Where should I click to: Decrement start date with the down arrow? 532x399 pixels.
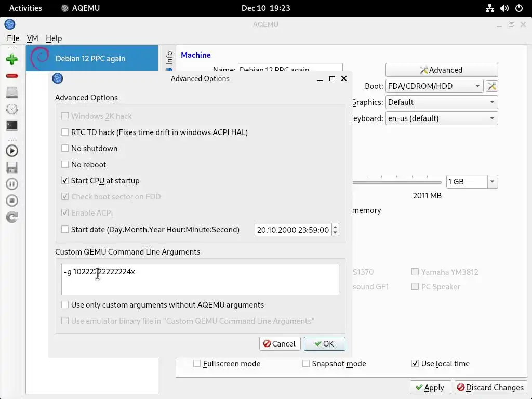(x=335, y=233)
